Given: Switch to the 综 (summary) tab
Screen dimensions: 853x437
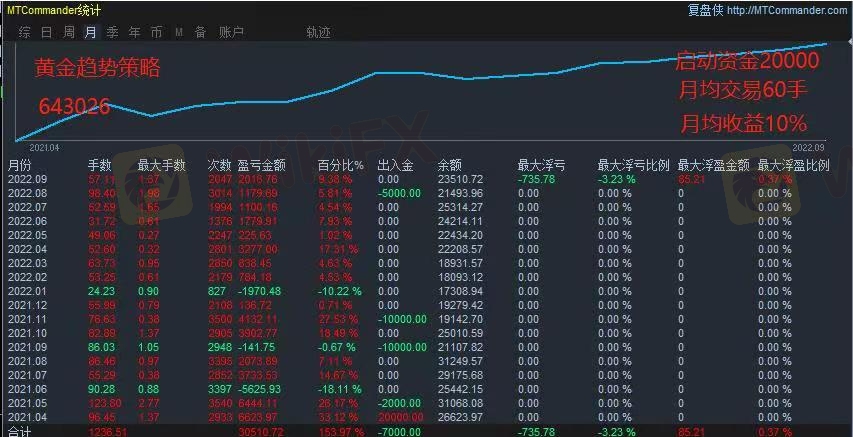Looking at the screenshot, I should point(24,32).
